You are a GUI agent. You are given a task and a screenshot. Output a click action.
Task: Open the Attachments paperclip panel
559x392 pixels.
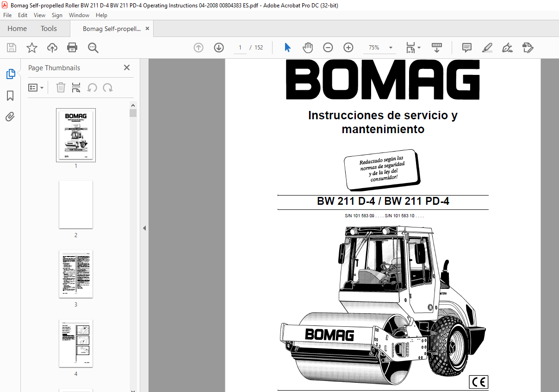10,117
